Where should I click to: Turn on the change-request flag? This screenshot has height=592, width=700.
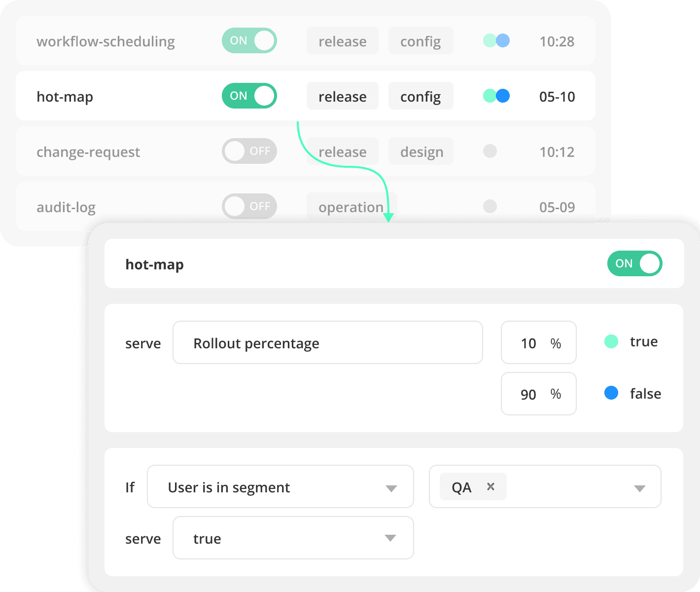249,151
